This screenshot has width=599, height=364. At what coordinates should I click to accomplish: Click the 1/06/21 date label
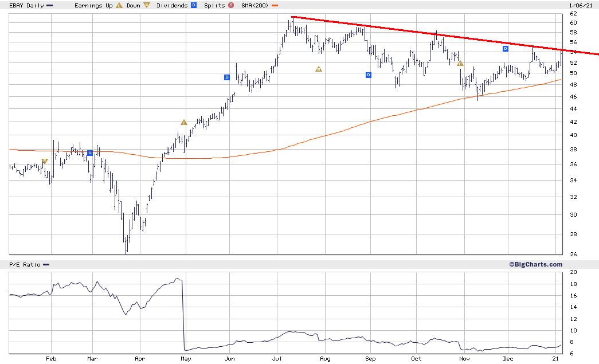coord(581,5)
